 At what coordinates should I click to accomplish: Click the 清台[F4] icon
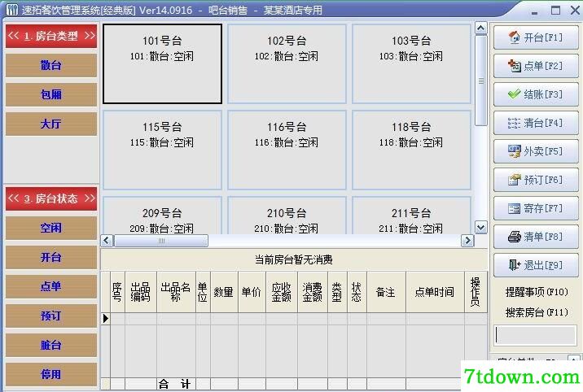tap(515, 123)
